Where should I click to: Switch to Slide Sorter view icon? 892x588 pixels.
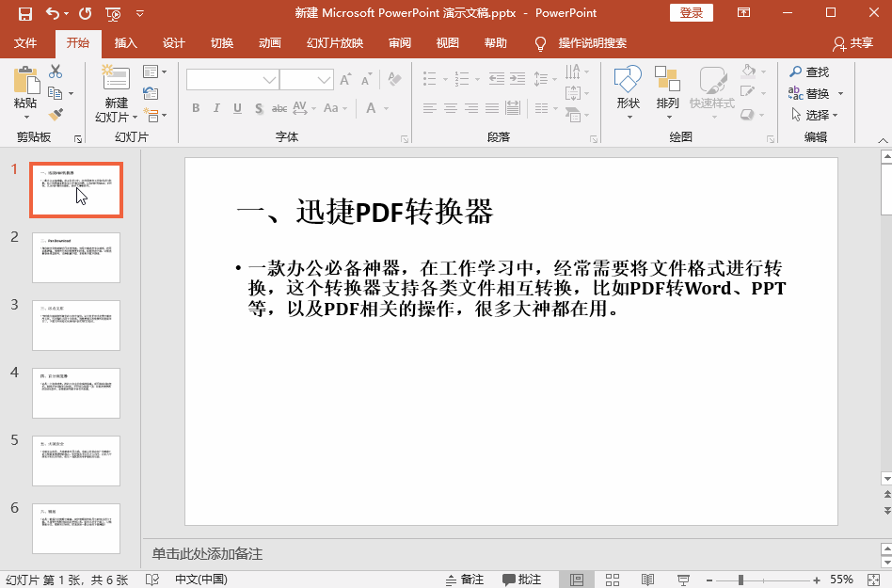[x=613, y=579]
